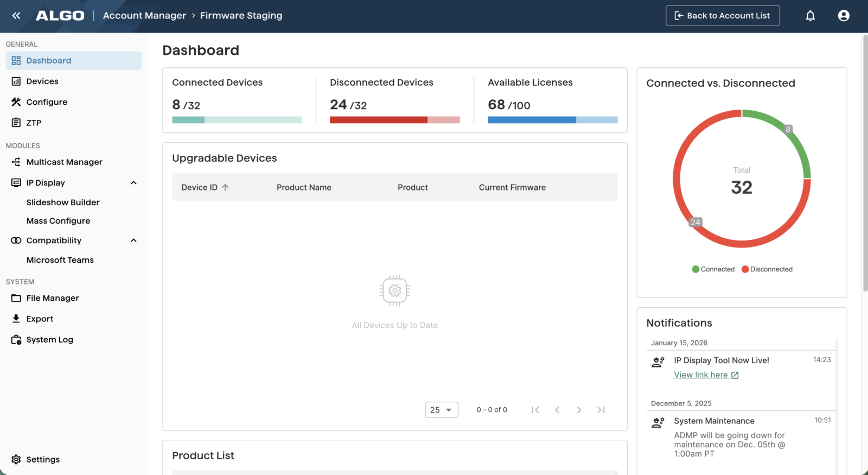
Task: Select System Log in the sidebar
Action: [49, 340]
